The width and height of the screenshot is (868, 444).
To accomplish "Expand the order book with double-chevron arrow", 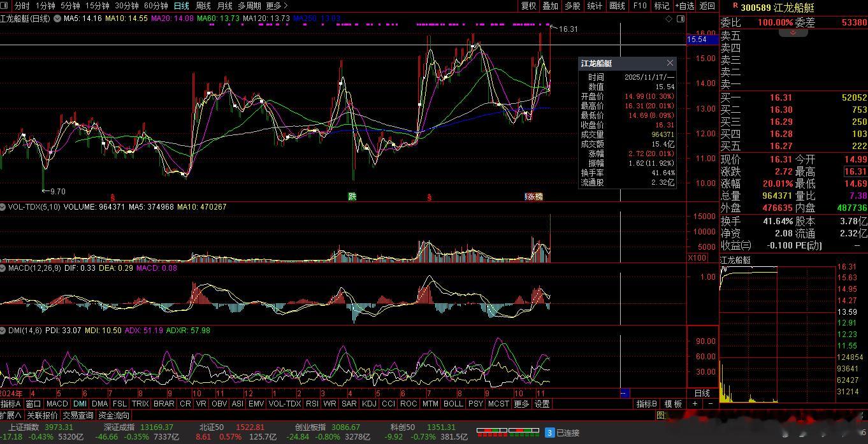I will pyautogui.click(x=793, y=32).
